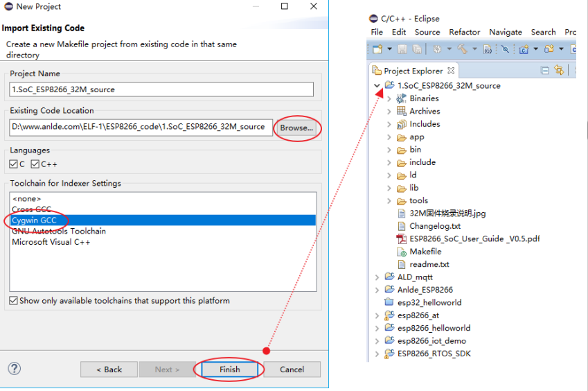Collapse the 1.SoC_ESP8266_32M_source project
The image size is (588, 391).
click(377, 86)
